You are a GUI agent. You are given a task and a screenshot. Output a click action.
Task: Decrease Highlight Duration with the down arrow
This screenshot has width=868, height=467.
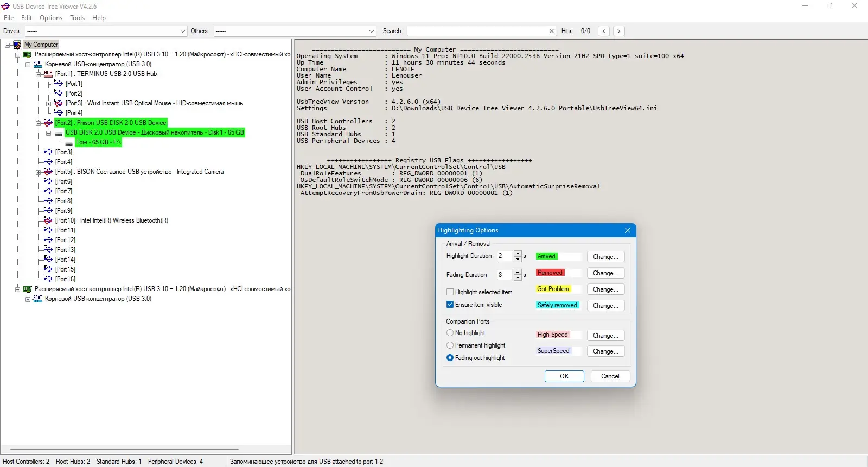click(518, 259)
